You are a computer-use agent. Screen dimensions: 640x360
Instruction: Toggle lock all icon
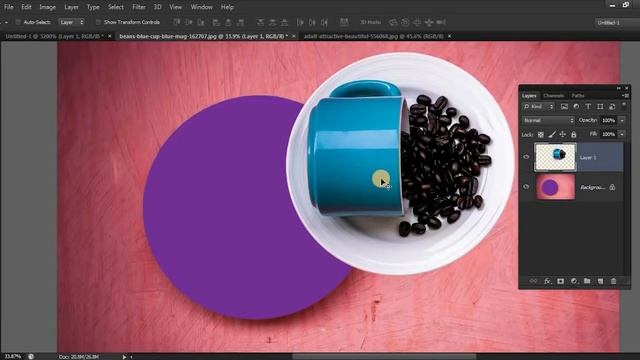click(573, 134)
